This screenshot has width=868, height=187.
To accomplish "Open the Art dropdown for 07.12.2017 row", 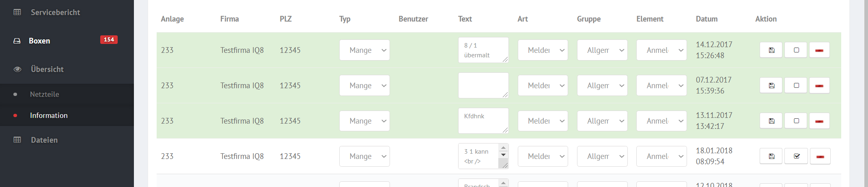I will pyautogui.click(x=543, y=85).
